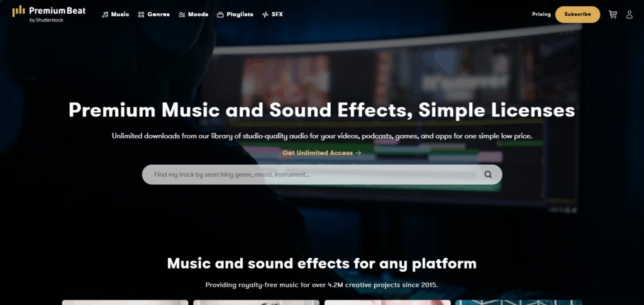Click the grid icon beside Genres
This screenshot has height=305, width=644.
141,14
